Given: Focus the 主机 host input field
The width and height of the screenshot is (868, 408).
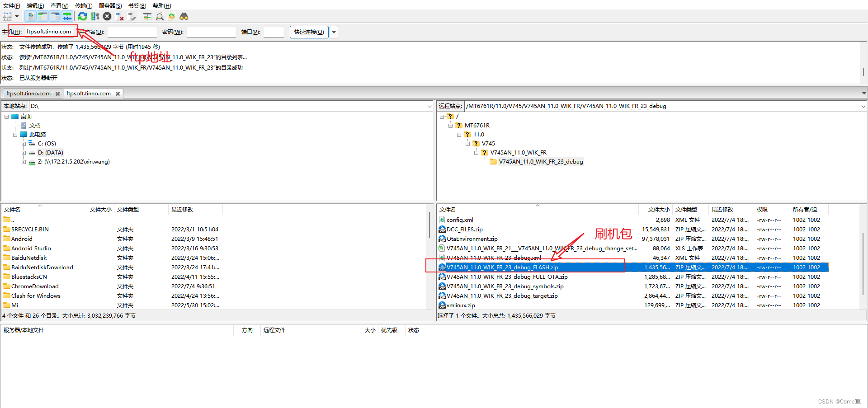Looking at the screenshot, I should coord(50,32).
